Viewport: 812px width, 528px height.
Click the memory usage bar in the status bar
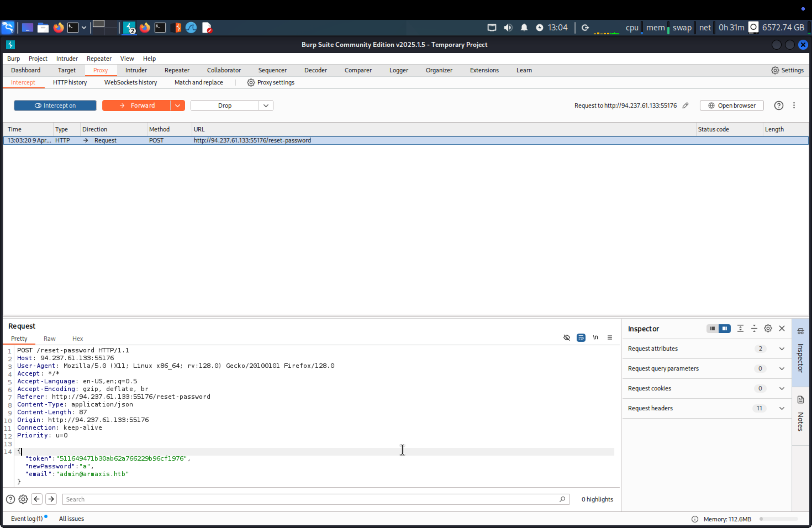(x=779, y=519)
